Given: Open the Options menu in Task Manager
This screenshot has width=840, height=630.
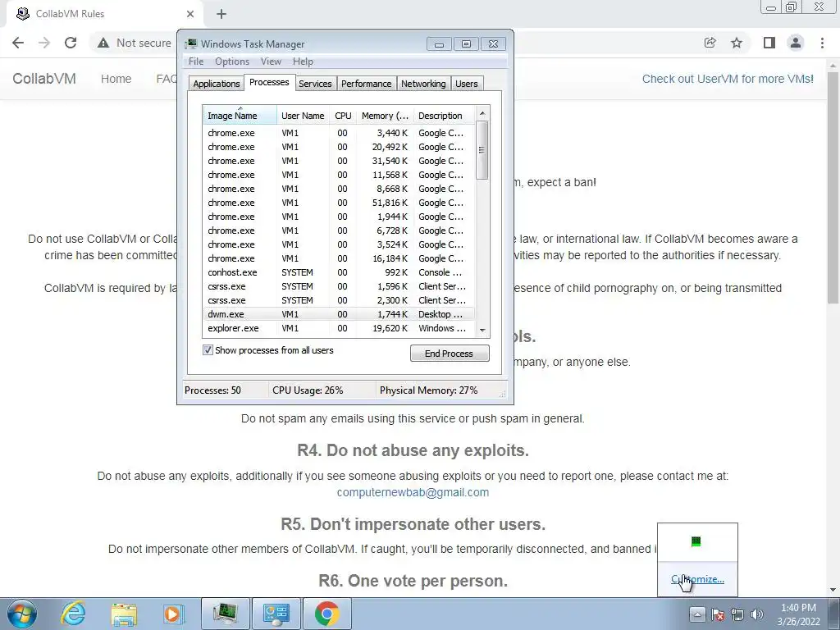Looking at the screenshot, I should coord(232,62).
